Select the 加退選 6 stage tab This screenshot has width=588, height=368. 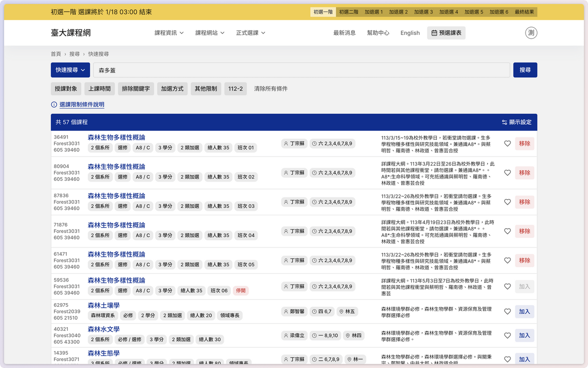tap(499, 12)
